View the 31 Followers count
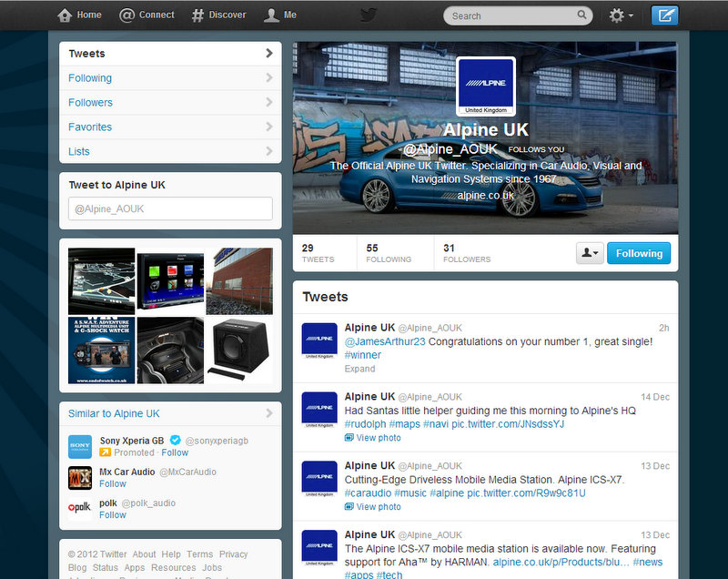The width and height of the screenshot is (728, 579). click(467, 253)
